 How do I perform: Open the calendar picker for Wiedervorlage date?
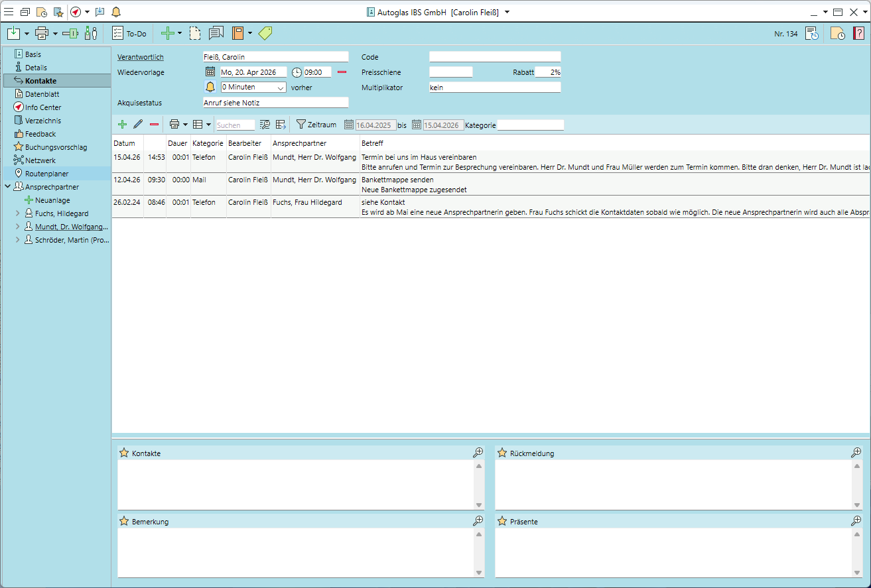click(210, 72)
